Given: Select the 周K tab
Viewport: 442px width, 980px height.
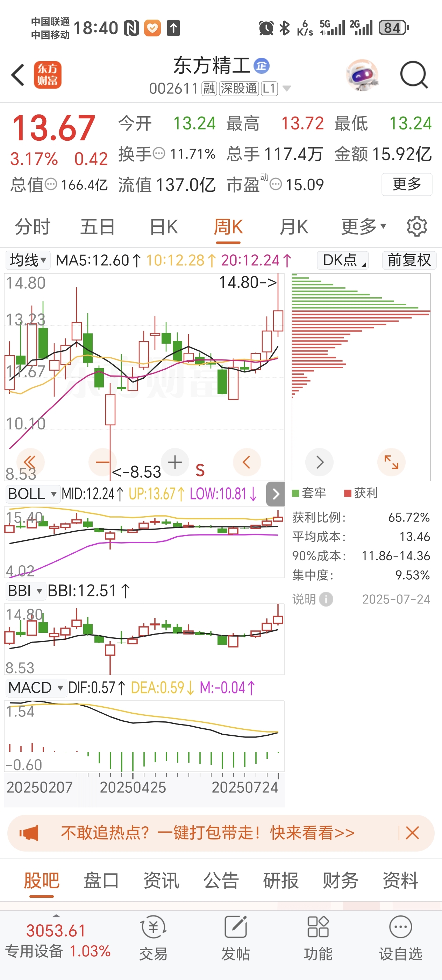Looking at the screenshot, I should pyautogui.click(x=228, y=227).
